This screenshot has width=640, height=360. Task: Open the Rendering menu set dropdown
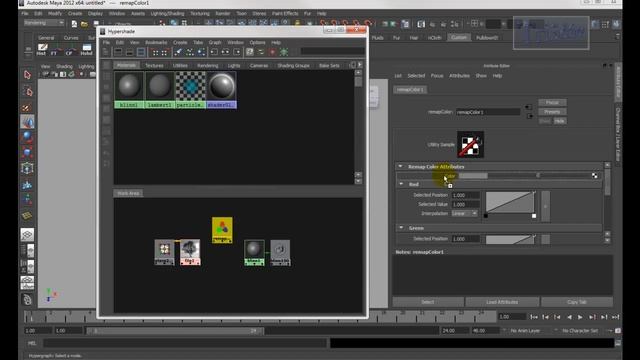point(44,23)
